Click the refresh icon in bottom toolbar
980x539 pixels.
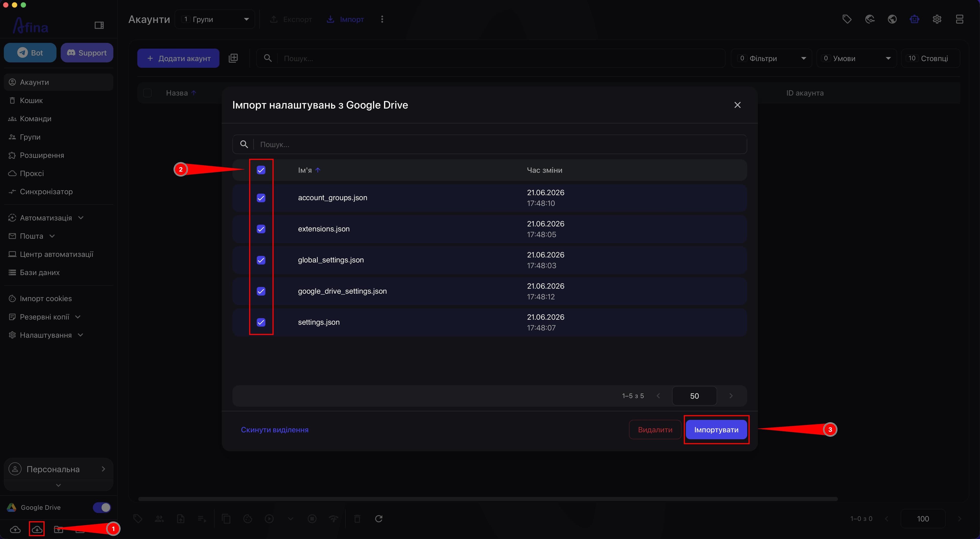coord(378,518)
